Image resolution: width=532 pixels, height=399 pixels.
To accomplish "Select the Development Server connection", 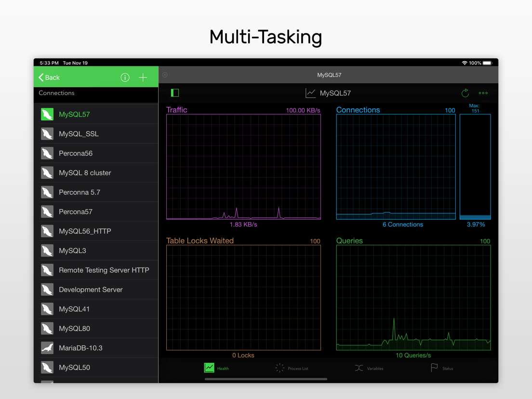I will 96,290.
